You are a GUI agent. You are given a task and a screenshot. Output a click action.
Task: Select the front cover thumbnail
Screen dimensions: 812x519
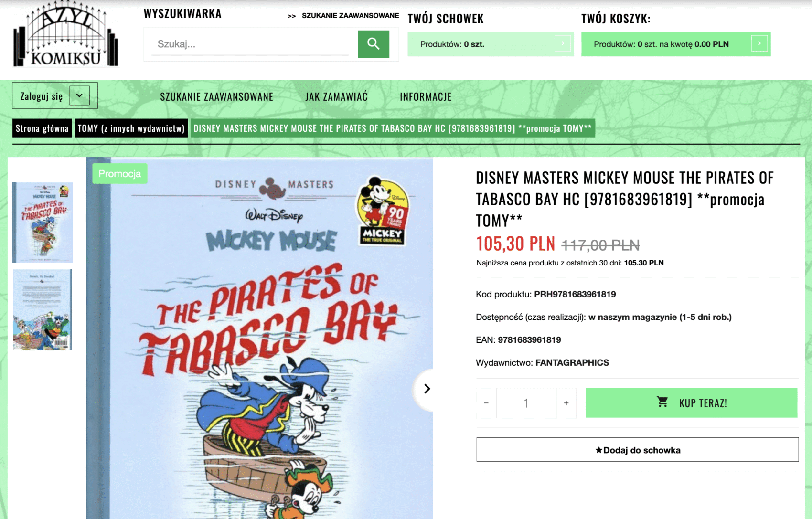click(43, 222)
